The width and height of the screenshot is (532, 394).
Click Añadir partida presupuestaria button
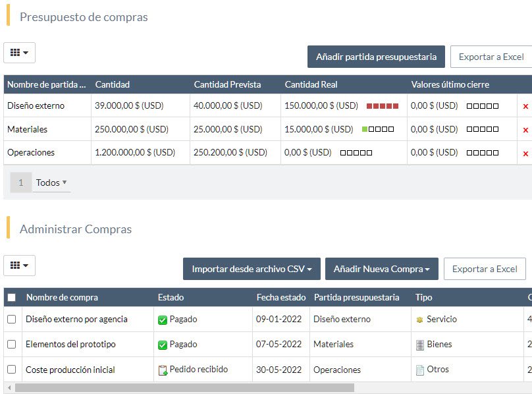click(x=376, y=57)
